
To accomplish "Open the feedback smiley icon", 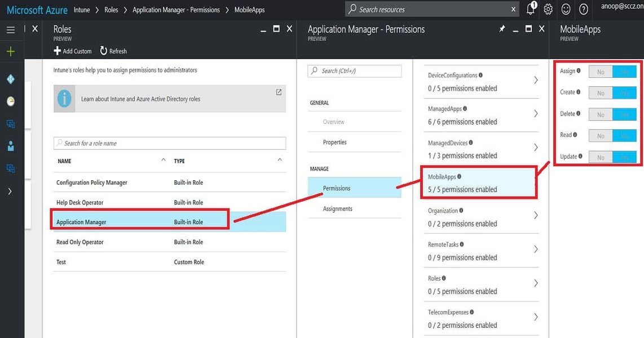I will (566, 9).
